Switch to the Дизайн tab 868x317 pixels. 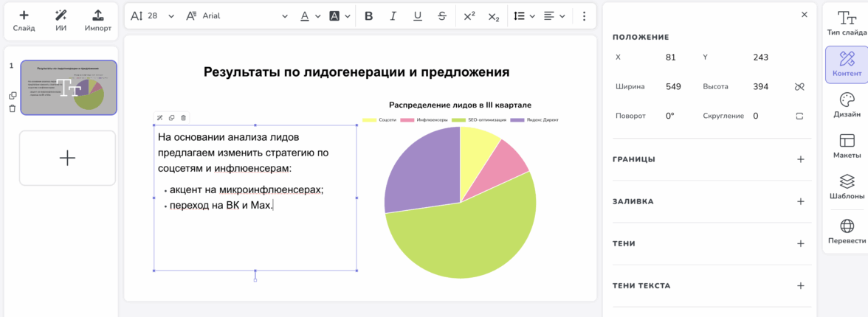click(846, 106)
